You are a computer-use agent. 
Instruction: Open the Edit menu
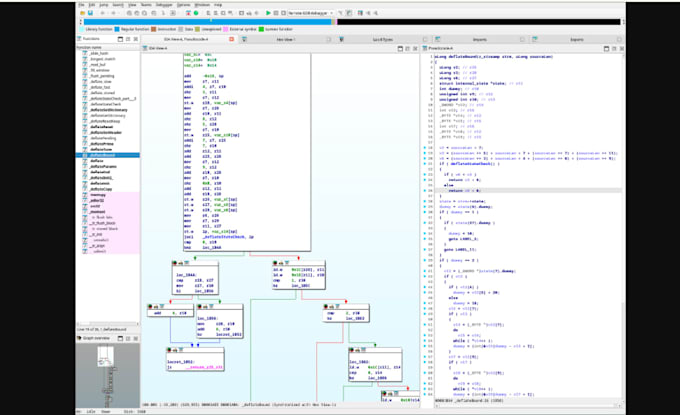92,5
